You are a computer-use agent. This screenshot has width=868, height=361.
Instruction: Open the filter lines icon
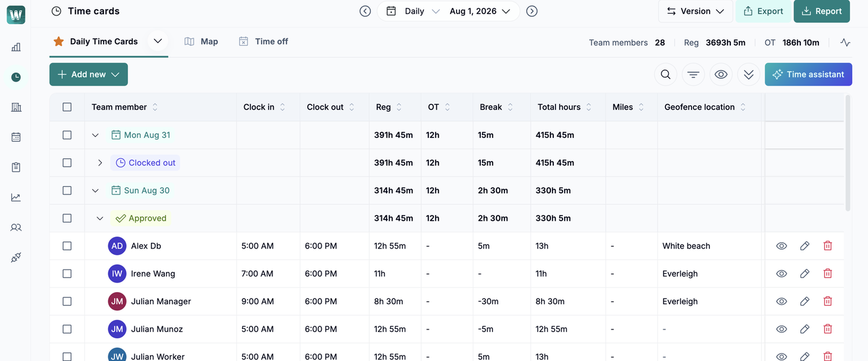(693, 74)
